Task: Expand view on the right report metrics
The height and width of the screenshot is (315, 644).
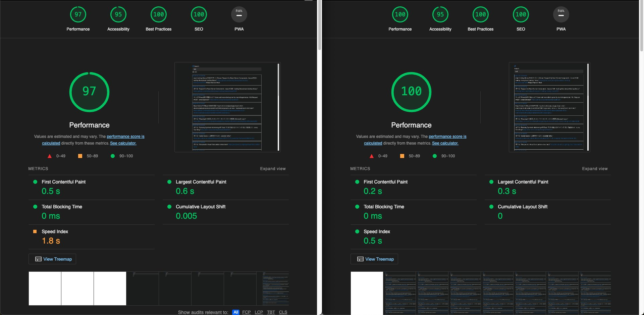Action: tap(595, 168)
